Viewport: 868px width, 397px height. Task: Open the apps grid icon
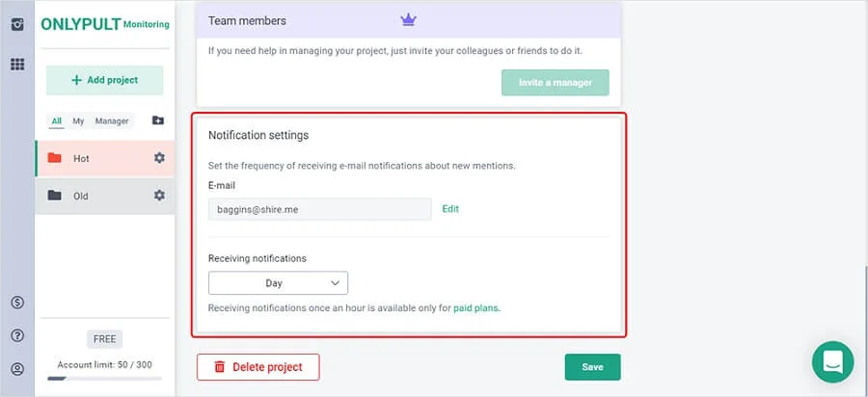tap(16, 65)
